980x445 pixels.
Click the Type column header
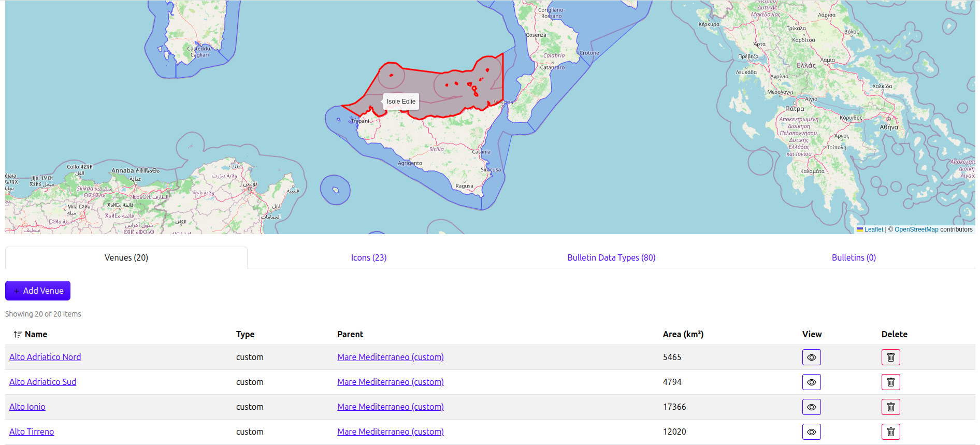(x=246, y=334)
